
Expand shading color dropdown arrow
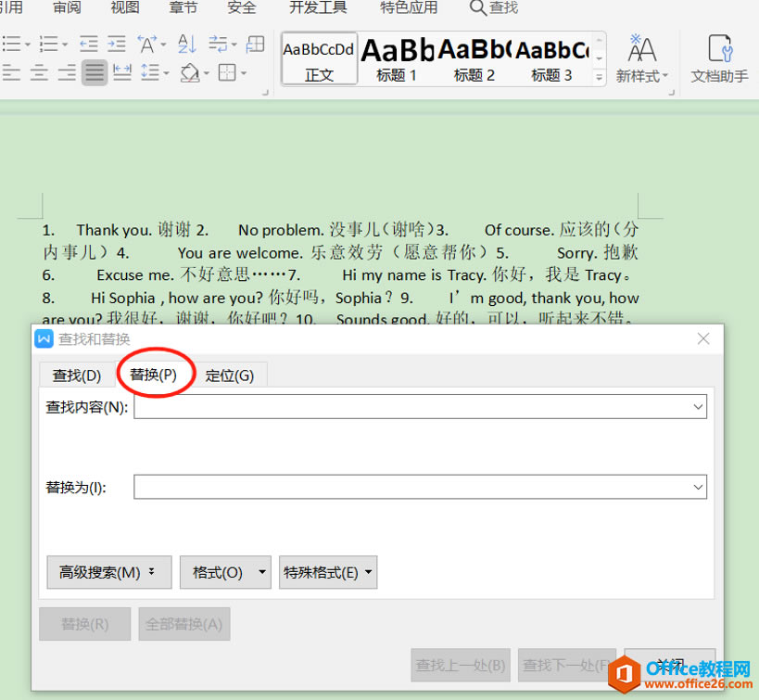207,73
